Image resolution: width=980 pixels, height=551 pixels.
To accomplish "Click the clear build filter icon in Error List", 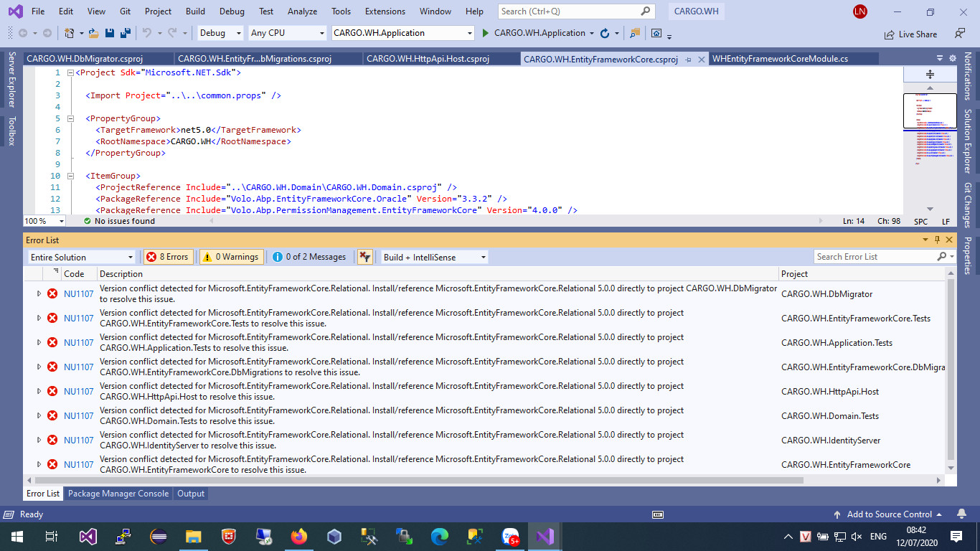I will 364,257.
